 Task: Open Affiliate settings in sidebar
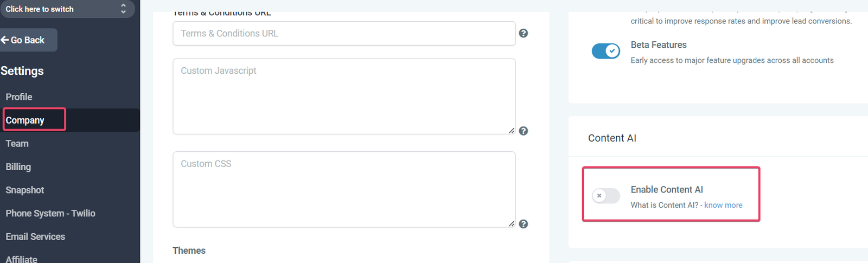point(22,259)
